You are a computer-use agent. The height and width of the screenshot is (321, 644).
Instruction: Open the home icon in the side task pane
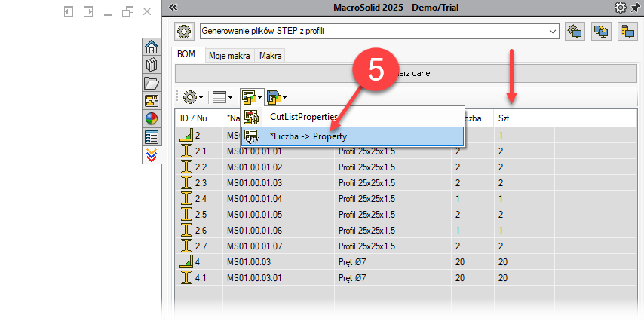(x=152, y=47)
